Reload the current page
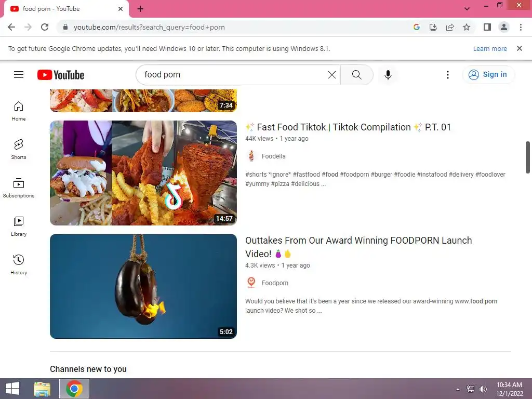 point(45,27)
